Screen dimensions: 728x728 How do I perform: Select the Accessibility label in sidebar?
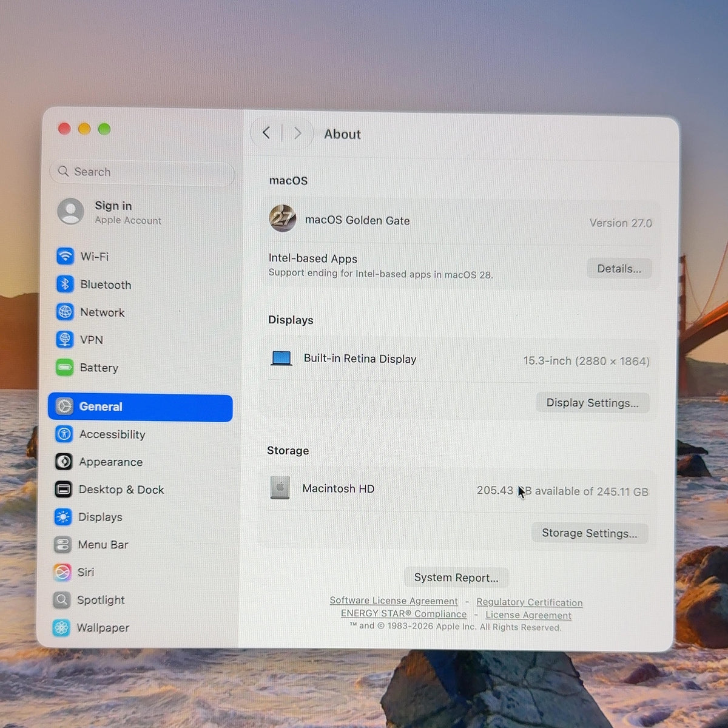point(112,434)
